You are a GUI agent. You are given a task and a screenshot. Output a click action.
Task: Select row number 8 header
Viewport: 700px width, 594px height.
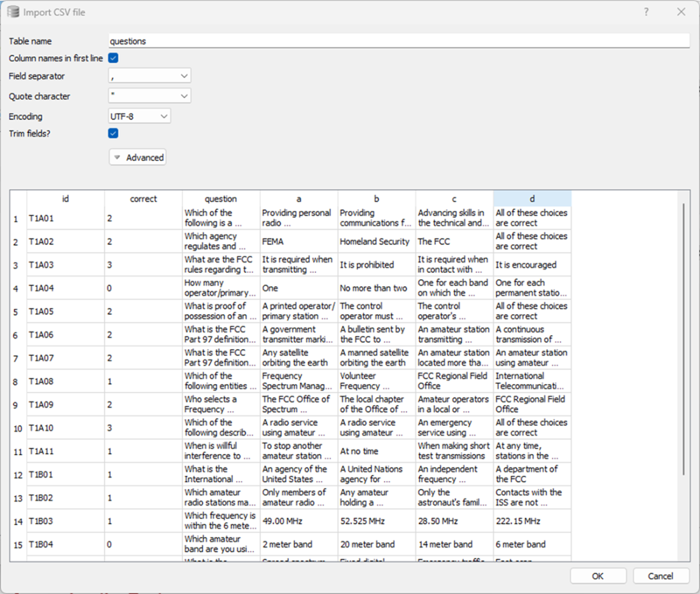[18, 381]
